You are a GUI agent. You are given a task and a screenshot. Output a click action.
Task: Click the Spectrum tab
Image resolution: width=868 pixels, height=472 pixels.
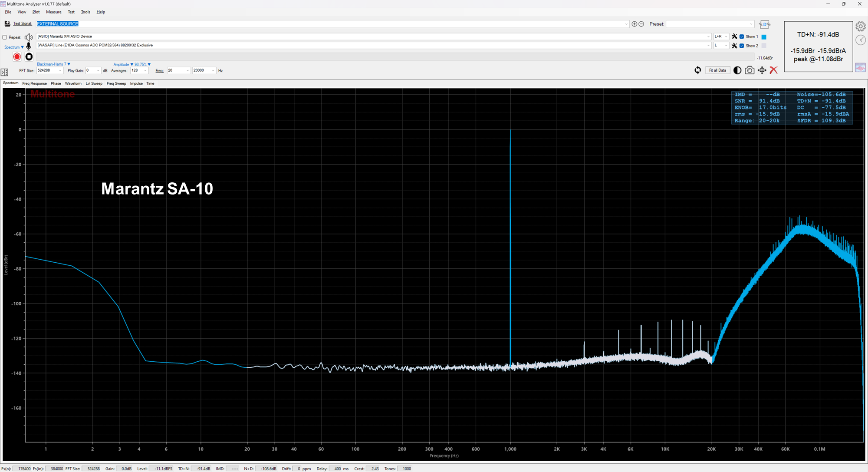pos(11,83)
